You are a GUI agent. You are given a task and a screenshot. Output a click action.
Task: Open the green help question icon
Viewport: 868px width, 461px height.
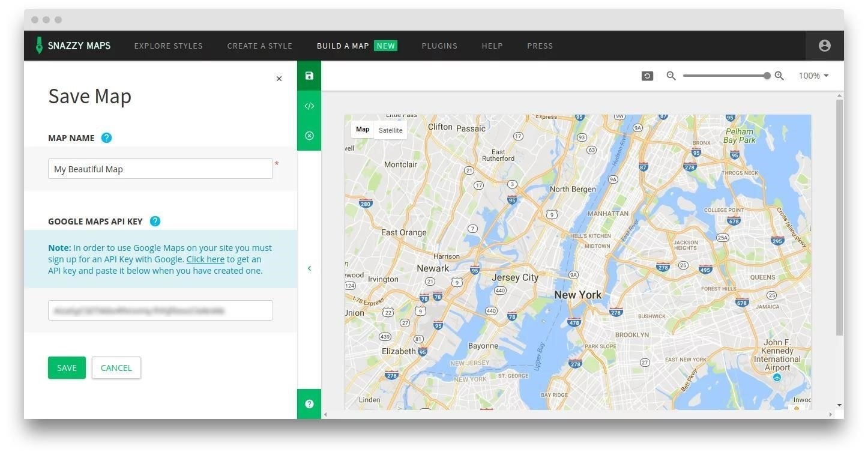point(309,404)
